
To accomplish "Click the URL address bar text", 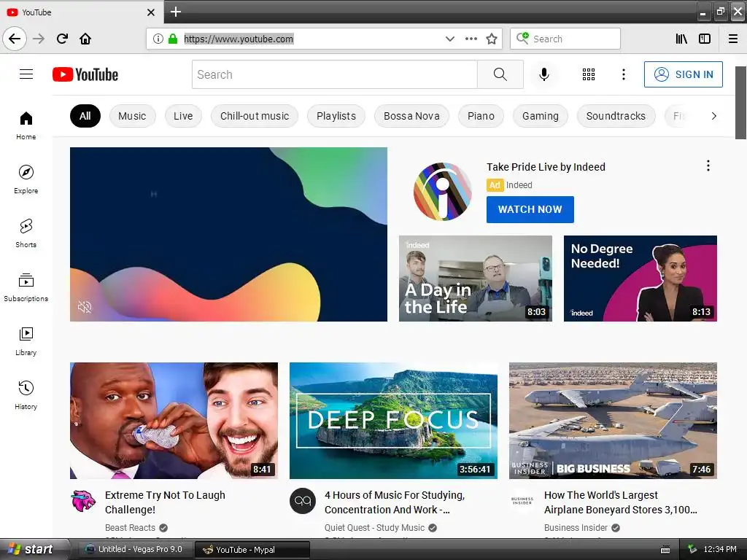I will pos(239,39).
